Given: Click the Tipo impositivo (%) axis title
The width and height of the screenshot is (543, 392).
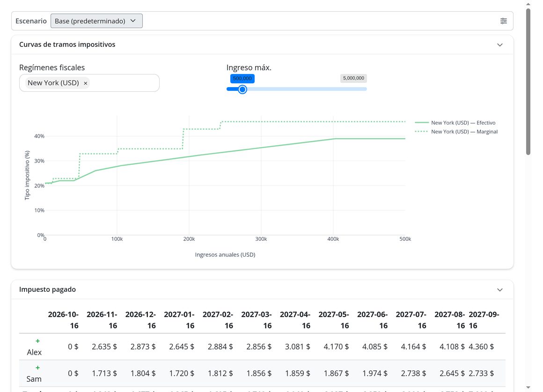Looking at the screenshot, I should pyautogui.click(x=27, y=175).
